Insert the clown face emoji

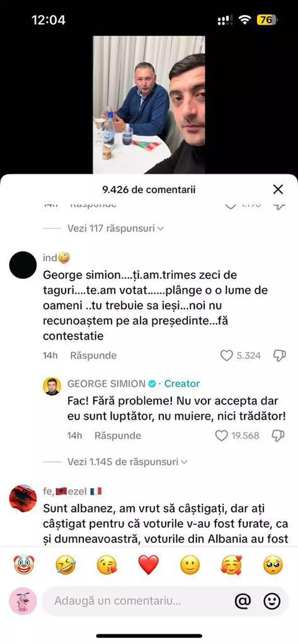click(24, 565)
